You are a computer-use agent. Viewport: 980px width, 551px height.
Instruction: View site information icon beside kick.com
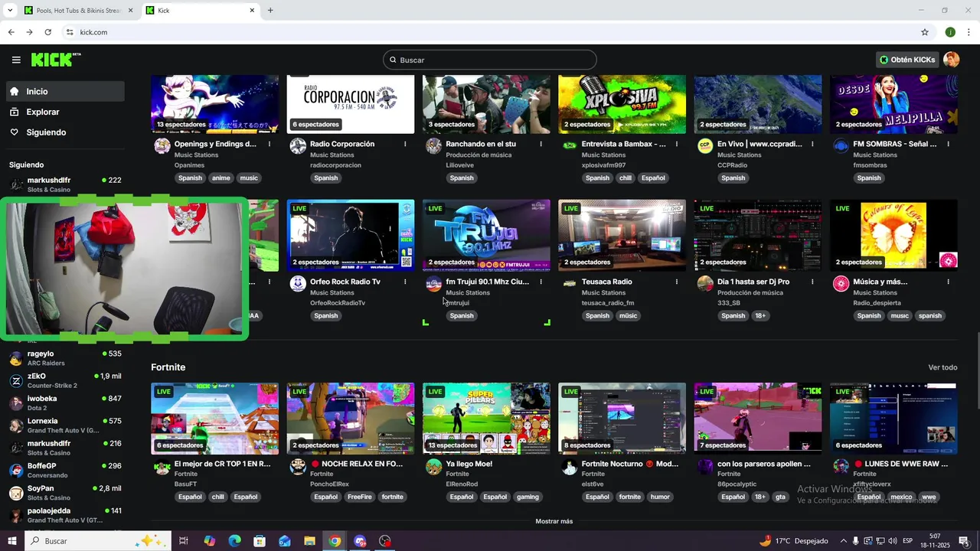pos(70,32)
